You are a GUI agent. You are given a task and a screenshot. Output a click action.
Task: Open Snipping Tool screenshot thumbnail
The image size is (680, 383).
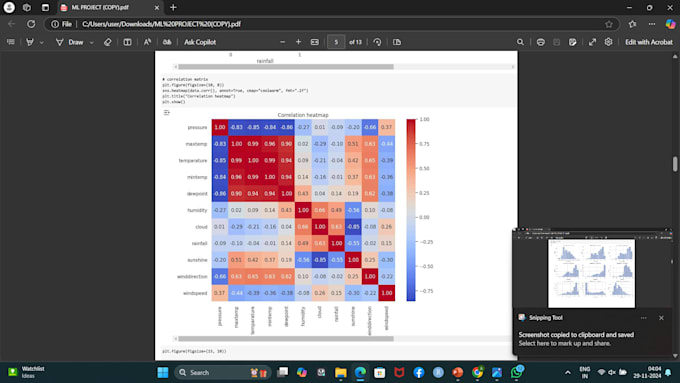point(592,268)
